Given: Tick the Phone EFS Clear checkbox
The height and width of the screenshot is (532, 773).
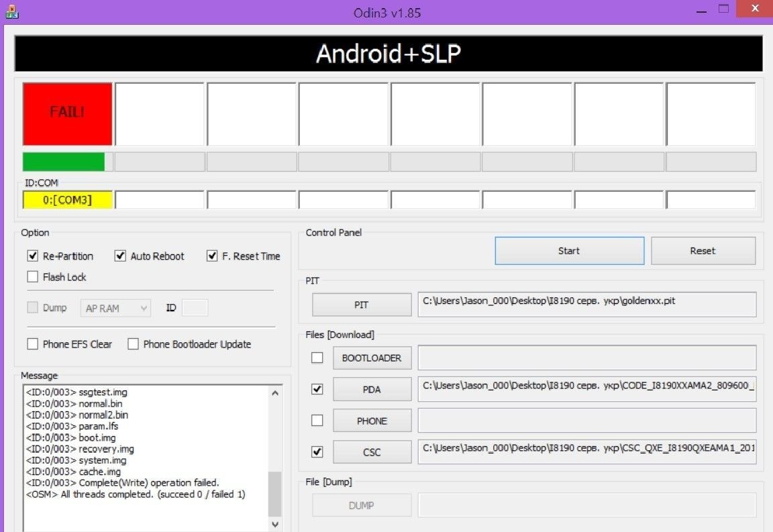Looking at the screenshot, I should [32, 343].
